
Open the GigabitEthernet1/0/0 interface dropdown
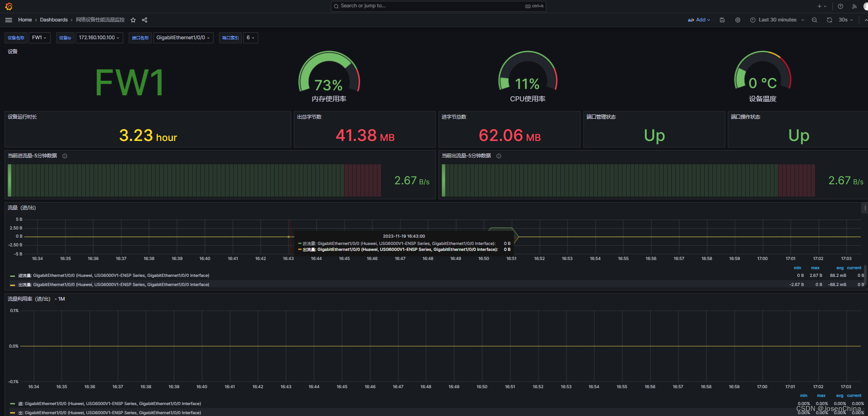tap(183, 38)
